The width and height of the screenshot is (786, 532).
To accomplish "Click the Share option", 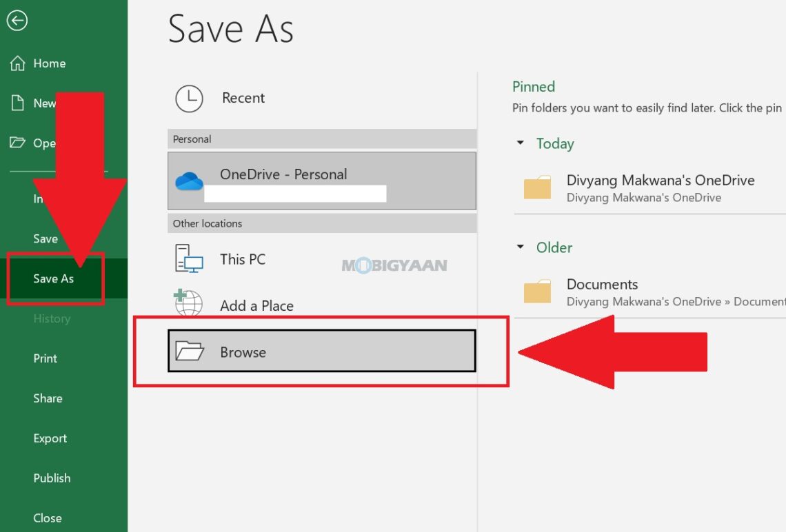I will coord(48,398).
